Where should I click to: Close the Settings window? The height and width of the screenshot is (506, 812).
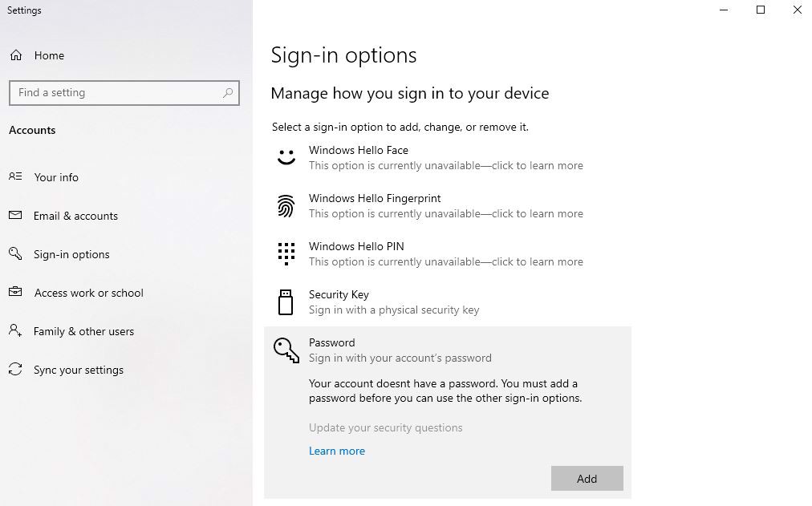[797, 10]
